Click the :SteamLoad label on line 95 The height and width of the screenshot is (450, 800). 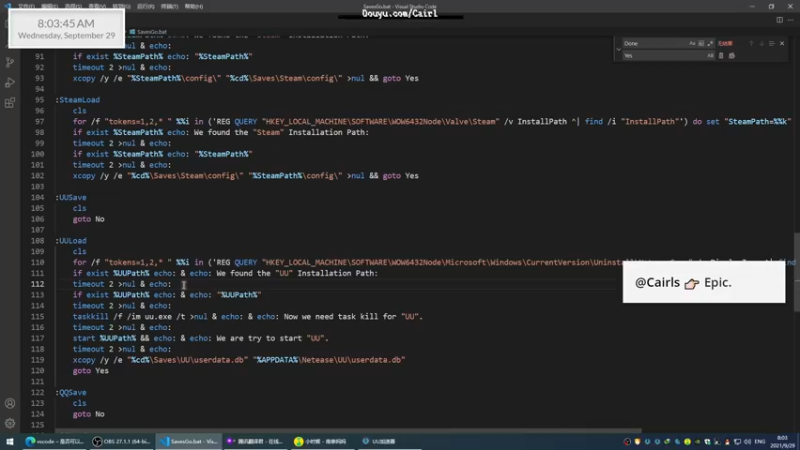click(78, 100)
